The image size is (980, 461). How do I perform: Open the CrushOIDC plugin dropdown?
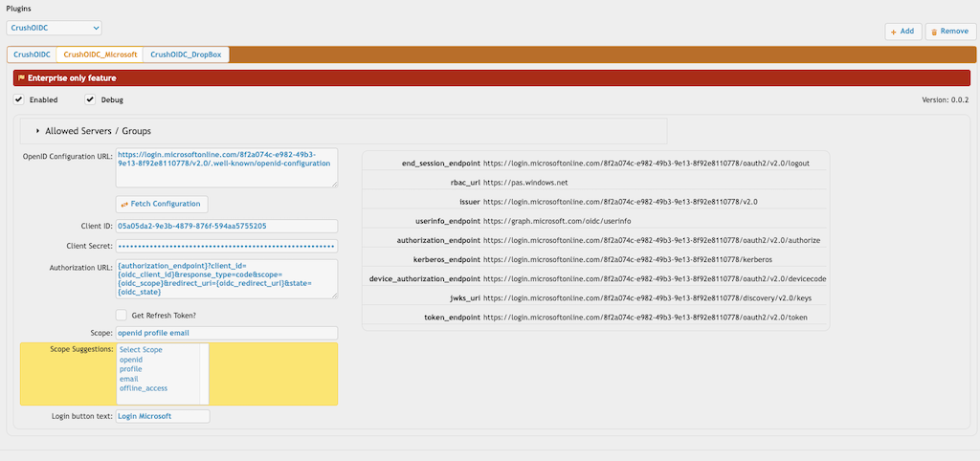54,28
